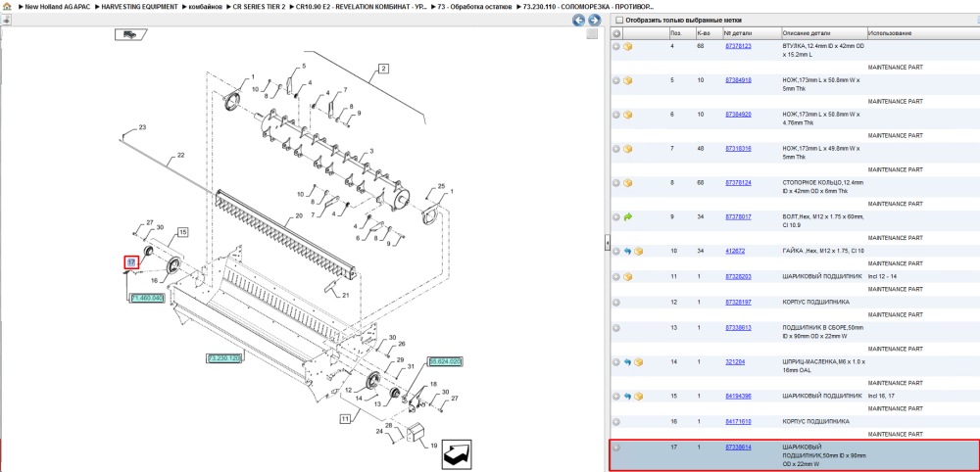Click the box icon for part 87318316

tap(628, 149)
